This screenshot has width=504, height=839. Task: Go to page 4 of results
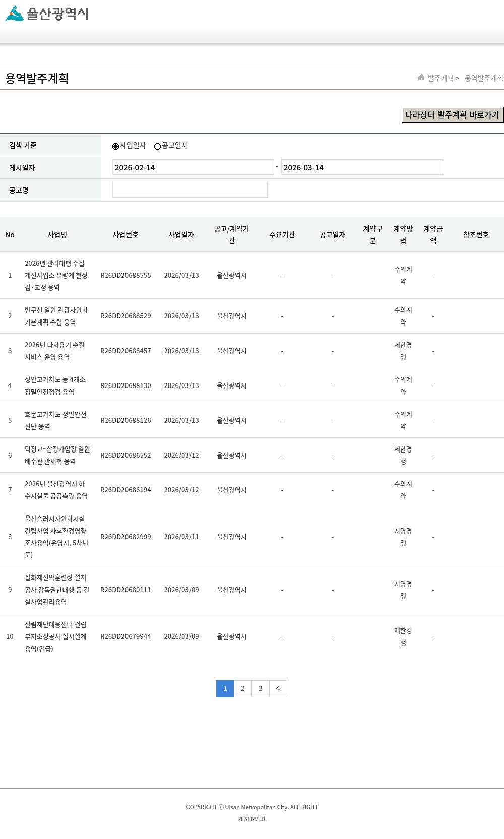click(x=278, y=688)
